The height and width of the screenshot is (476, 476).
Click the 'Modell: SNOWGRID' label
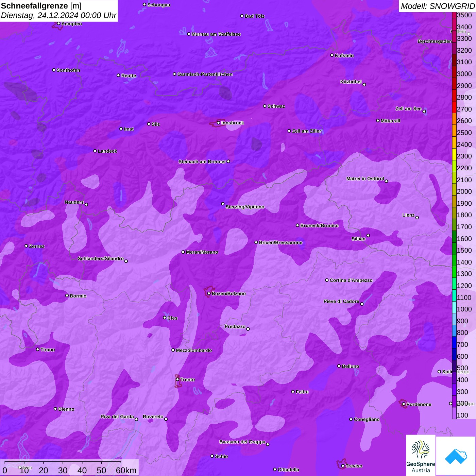pyautogui.click(x=438, y=6)
